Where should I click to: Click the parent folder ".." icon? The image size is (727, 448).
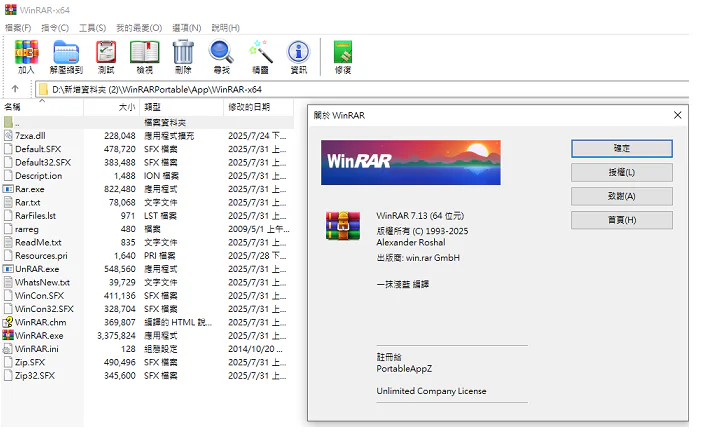(8, 122)
